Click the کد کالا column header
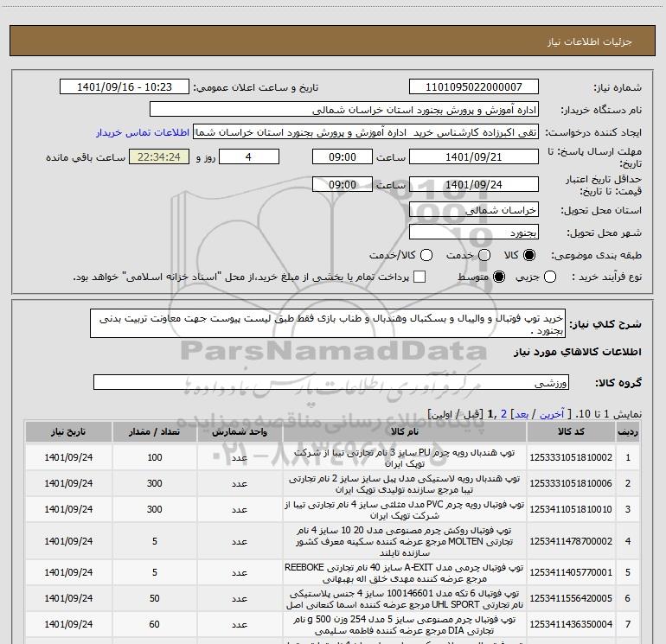The width and height of the screenshot is (666, 644). click(x=571, y=431)
